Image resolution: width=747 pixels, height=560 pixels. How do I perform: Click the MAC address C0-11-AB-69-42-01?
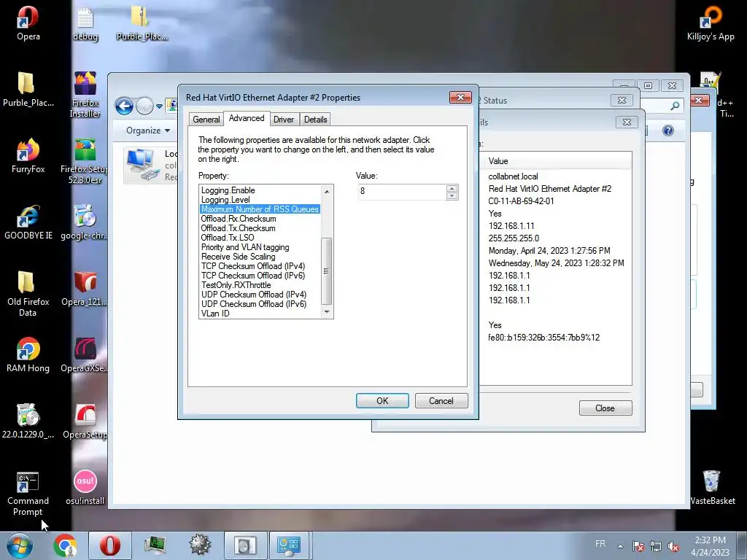pyautogui.click(x=521, y=201)
